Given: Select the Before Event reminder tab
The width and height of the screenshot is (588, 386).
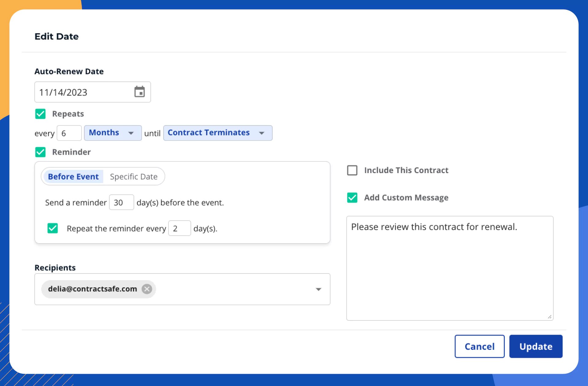Looking at the screenshot, I should pos(73,176).
